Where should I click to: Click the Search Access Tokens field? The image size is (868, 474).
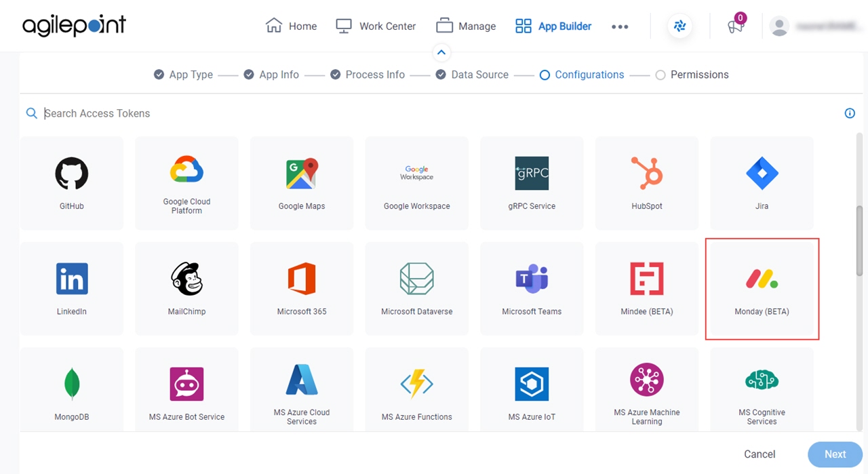(x=434, y=113)
